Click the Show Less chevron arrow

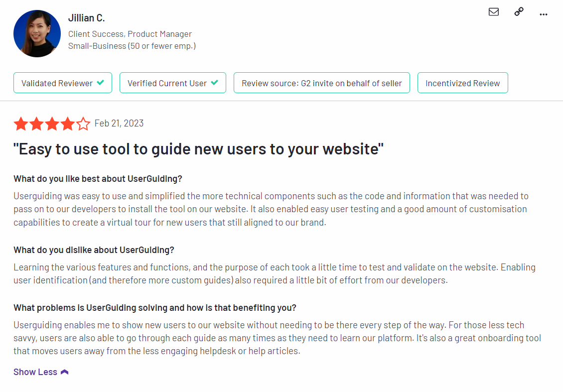point(65,372)
